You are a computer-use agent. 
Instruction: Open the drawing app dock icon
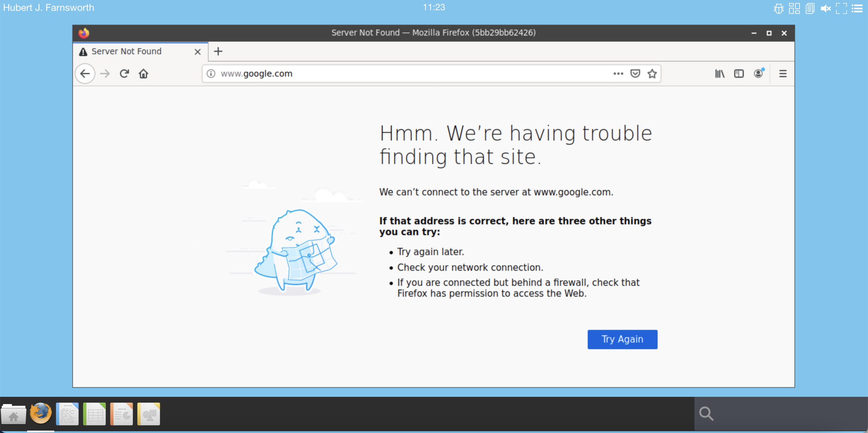point(149,414)
